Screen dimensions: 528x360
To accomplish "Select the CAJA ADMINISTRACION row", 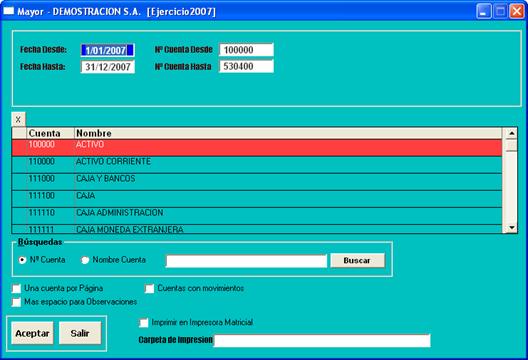I will 257,216.
